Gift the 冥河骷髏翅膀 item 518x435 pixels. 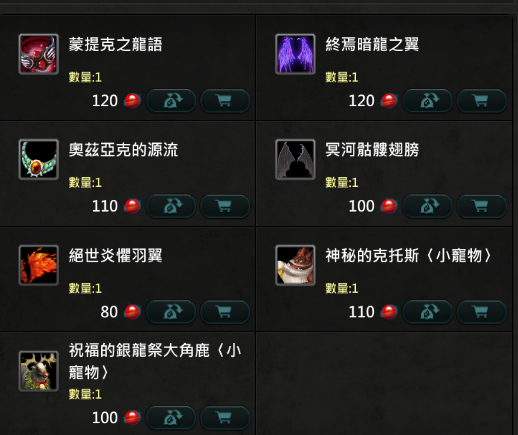428,206
